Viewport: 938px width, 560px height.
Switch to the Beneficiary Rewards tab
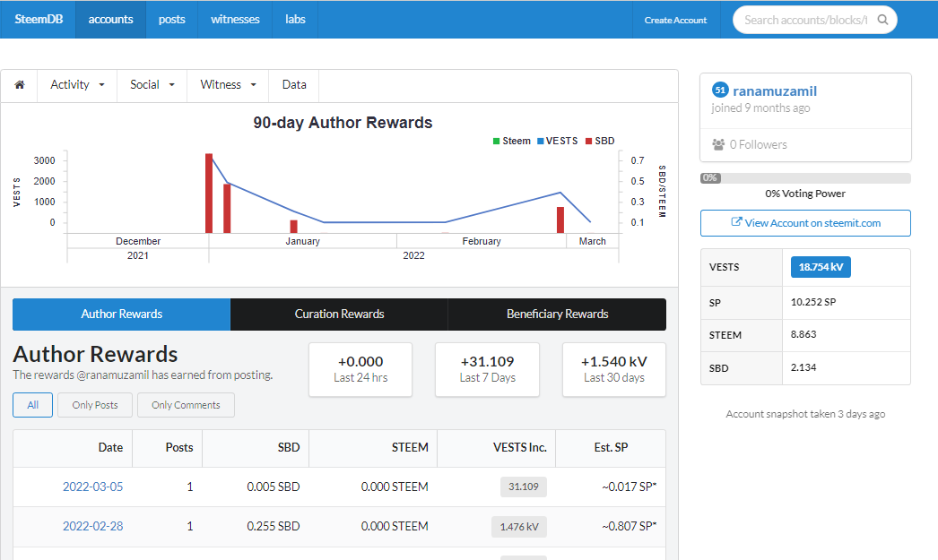557,314
